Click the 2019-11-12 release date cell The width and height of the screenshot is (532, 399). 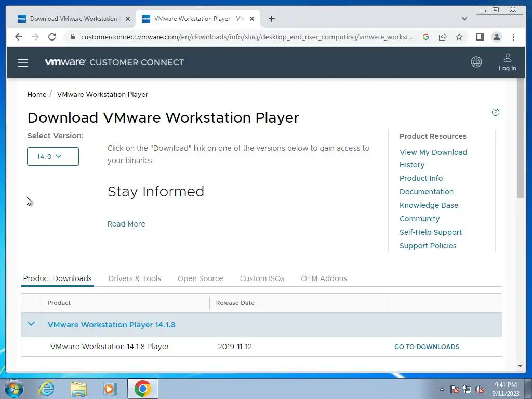pos(235,347)
